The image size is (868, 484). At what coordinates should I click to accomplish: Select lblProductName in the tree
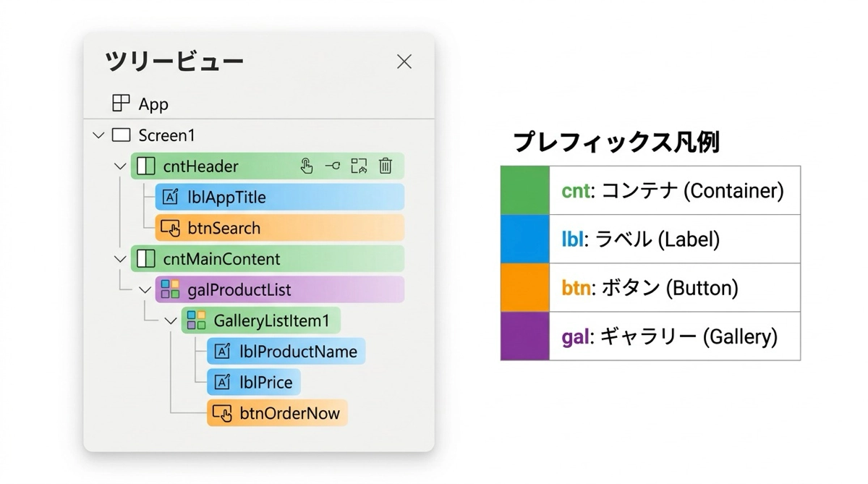click(298, 352)
